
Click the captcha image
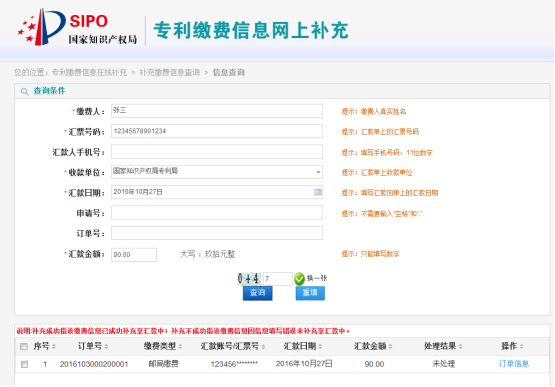click(249, 279)
